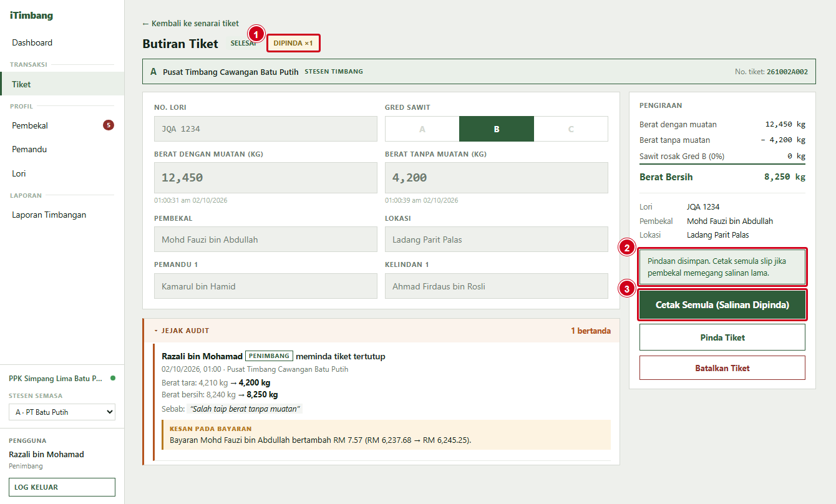
Task: Click the 'Pindaan disimpan' notice message
Action: coord(722,267)
